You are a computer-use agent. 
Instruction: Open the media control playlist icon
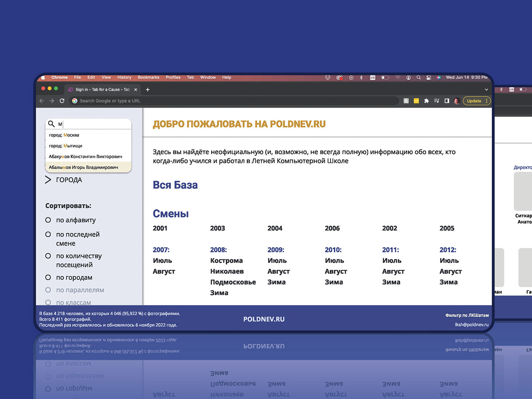pos(436,101)
